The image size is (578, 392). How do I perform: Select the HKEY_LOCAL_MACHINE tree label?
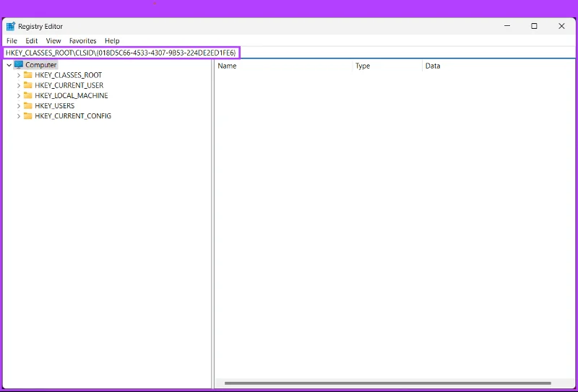72,96
